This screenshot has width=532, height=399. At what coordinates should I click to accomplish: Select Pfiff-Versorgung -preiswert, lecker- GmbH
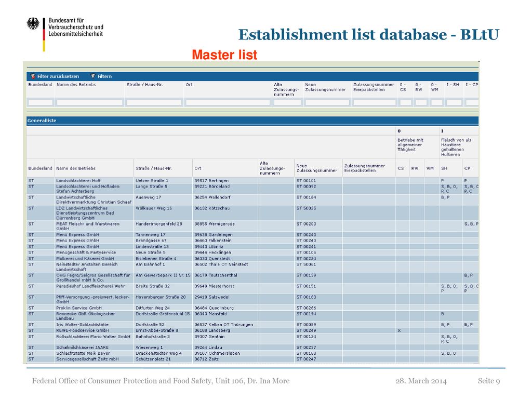click(252, 299)
